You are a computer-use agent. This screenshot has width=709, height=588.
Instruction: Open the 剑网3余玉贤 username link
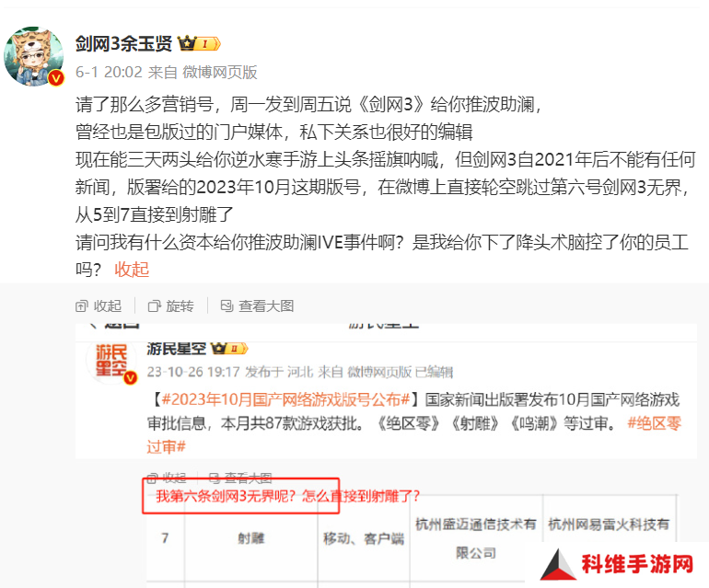123,44
